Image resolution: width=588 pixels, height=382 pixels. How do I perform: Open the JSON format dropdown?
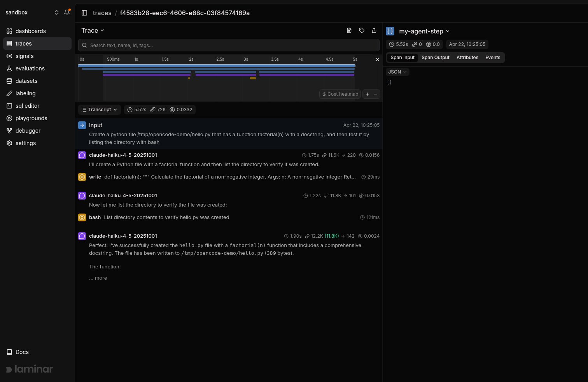coord(397,72)
